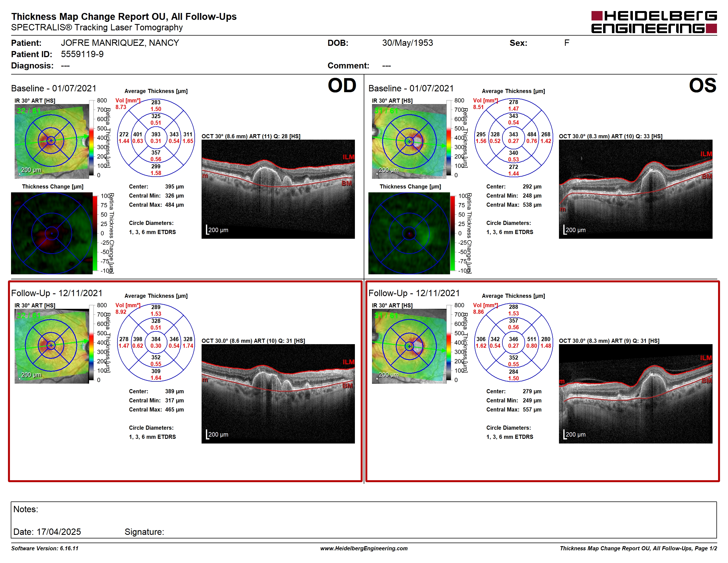Select OD baseline Center value '395 µm'
728x563 pixels.
pos(174,187)
